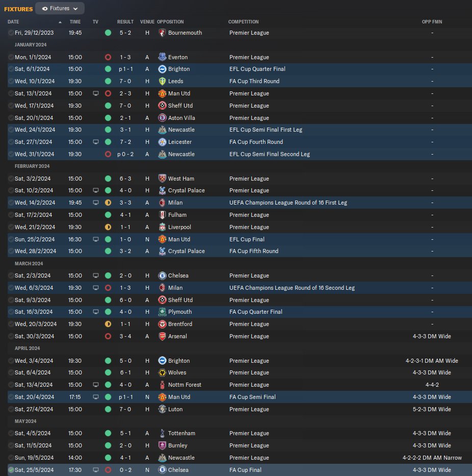Screen dimensions: 472x476
Task: Open the EFL Cup Semi Final Second Leg link
Action: pos(269,154)
